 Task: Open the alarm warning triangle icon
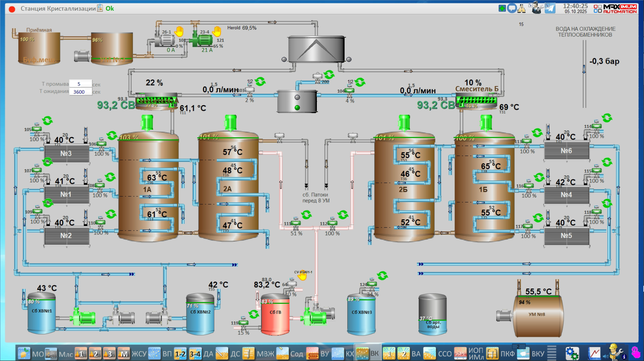tap(521, 8)
